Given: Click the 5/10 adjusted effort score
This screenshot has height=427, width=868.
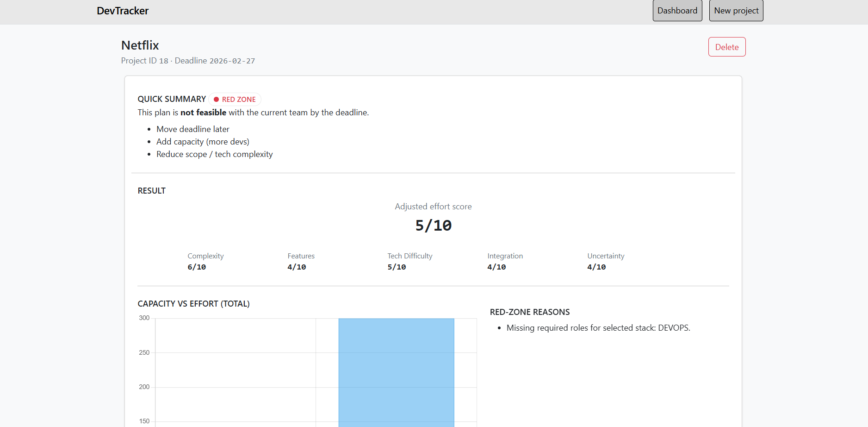Looking at the screenshot, I should pos(434,226).
